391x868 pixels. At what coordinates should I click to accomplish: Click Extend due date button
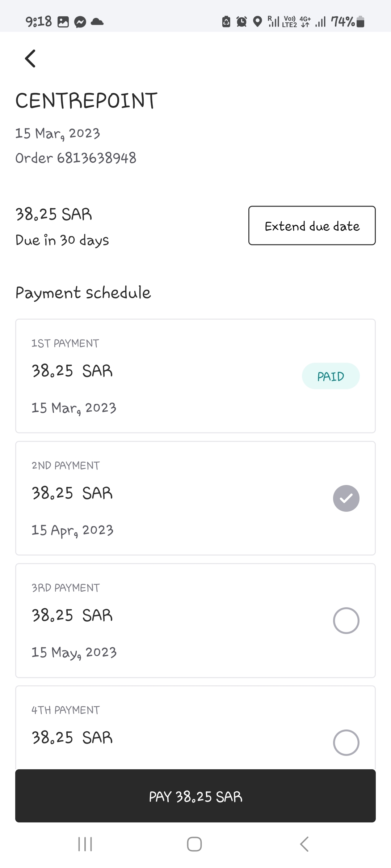point(312,226)
